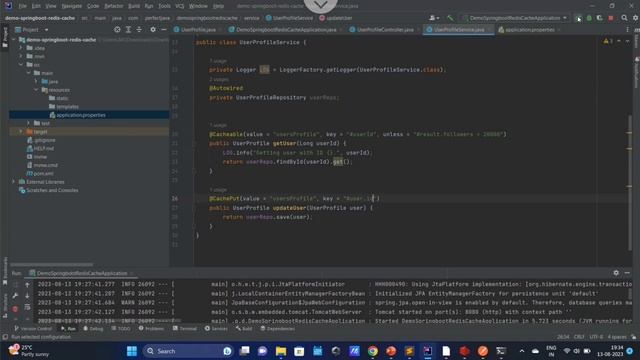Open Google Chrome from taskbar
This screenshot has width=640, height=360.
(373, 351)
